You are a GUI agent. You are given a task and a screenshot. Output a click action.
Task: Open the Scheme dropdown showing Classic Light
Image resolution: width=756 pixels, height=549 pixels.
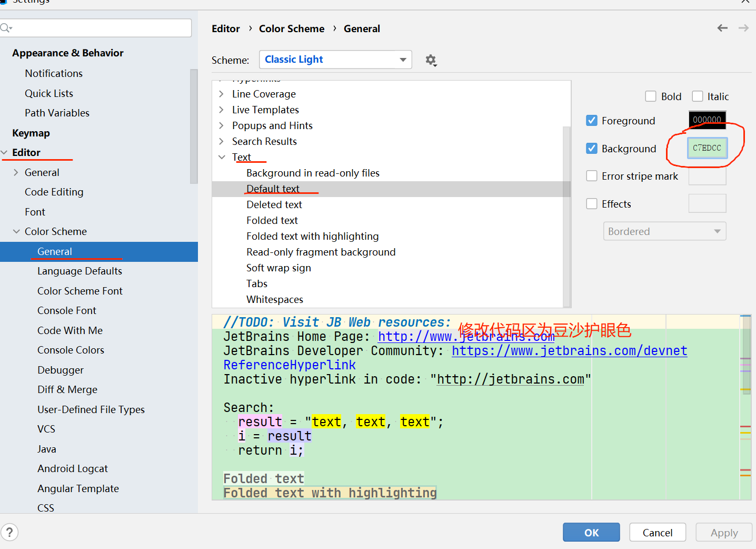point(335,60)
